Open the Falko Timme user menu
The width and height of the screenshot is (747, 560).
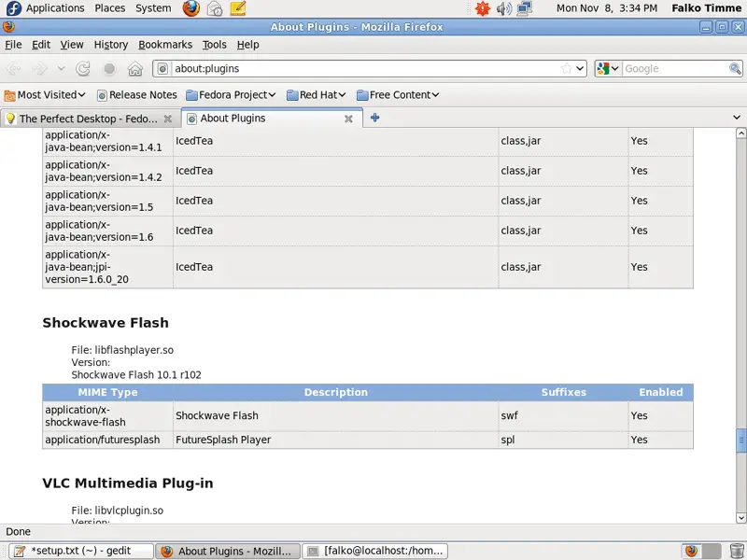click(x=707, y=8)
